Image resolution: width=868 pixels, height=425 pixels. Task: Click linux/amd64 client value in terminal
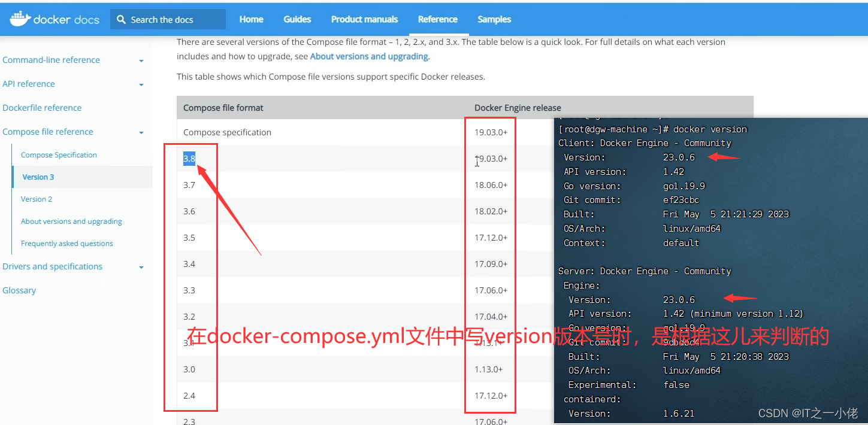[x=692, y=229]
